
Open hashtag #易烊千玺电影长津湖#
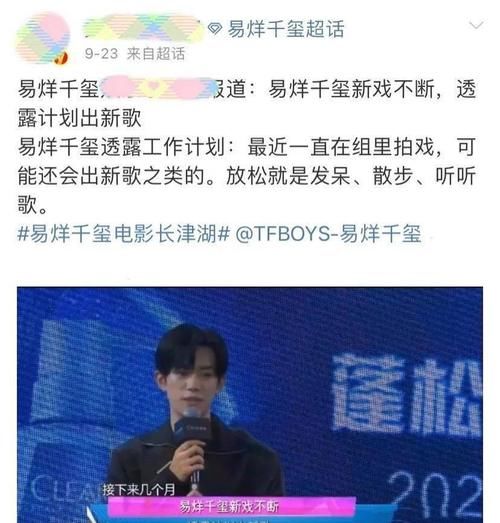(x=123, y=233)
